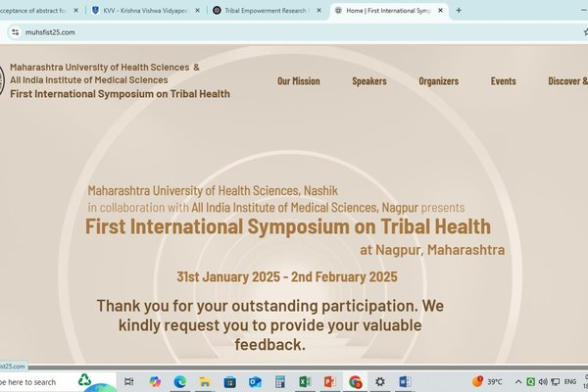Switch to Tribal Empowerment Research tab
588x392 pixels.
[x=263, y=10]
